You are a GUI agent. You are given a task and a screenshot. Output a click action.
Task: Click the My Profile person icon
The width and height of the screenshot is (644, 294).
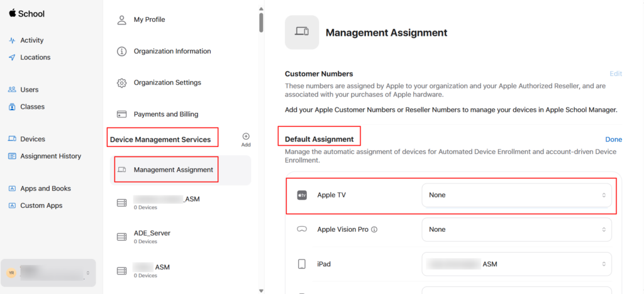pos(121,20)
